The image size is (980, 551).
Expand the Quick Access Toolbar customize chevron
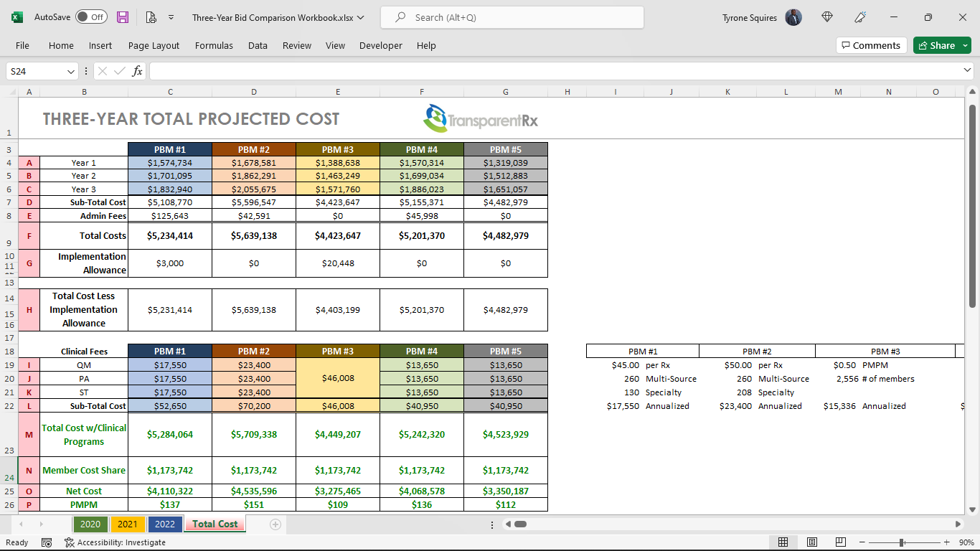point(171,17)
